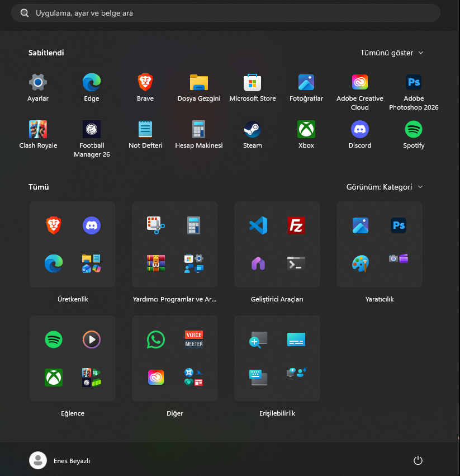The image size is (460, 476).
Task: Open Photos in Yaratıcılık category
Action: point(361,225)
